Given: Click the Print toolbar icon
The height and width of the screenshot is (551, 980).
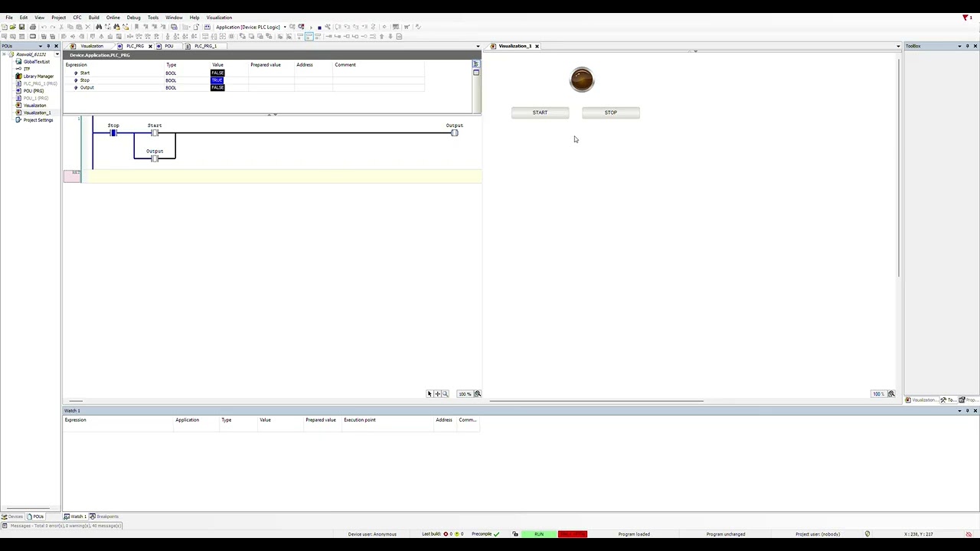Looking at the screenshot, I should pos(32,27).
